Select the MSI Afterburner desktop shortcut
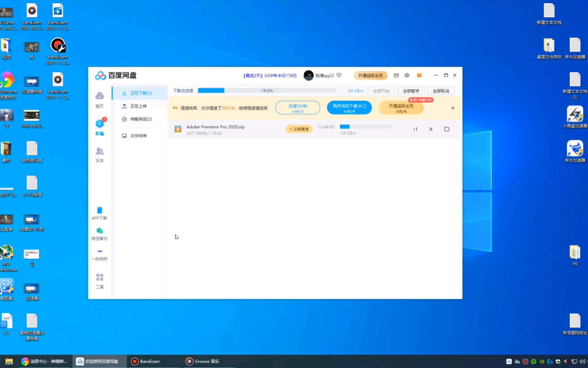 coord(7,258)
